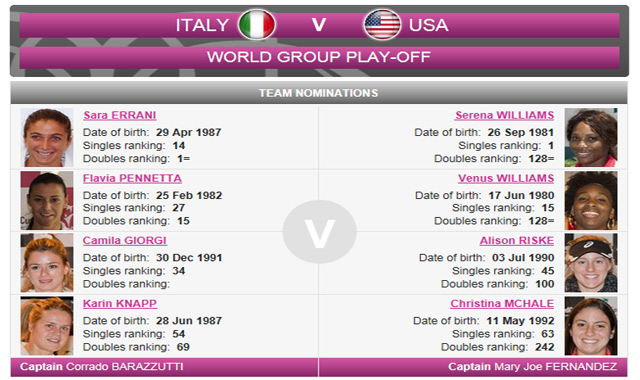The height and width of the screenshot is (380, 640).
Task: Click the USA flag icon
Action: pos(382,24)
